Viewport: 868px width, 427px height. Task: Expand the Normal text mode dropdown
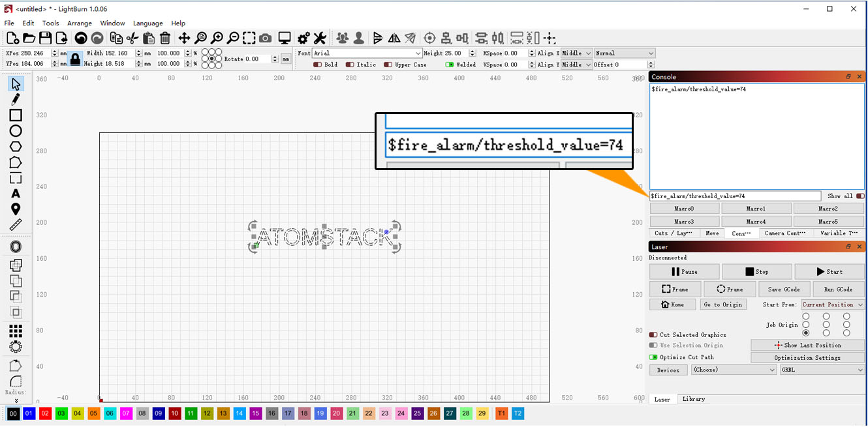point(624,53)
